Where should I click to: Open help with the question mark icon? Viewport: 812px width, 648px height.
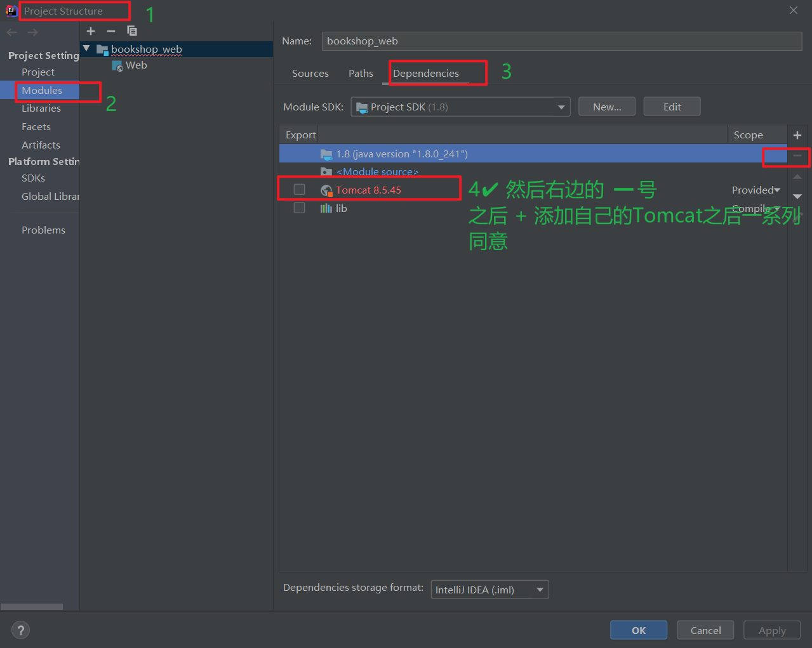pyautogui.click(x=21, y=630)
